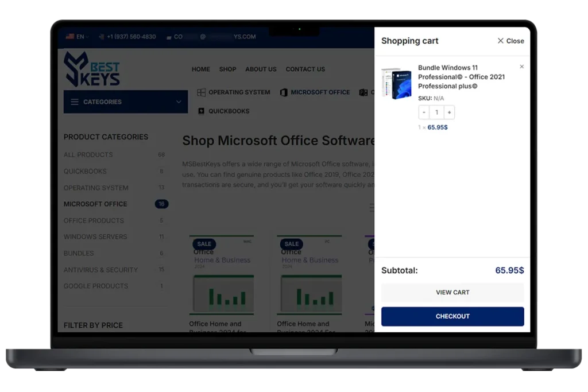Increase cart quantity with plus button

[x=449, y=112]
